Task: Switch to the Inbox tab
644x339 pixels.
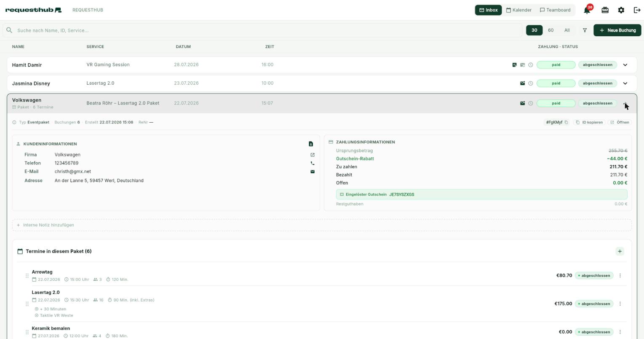Action: [x=489, y=10]
